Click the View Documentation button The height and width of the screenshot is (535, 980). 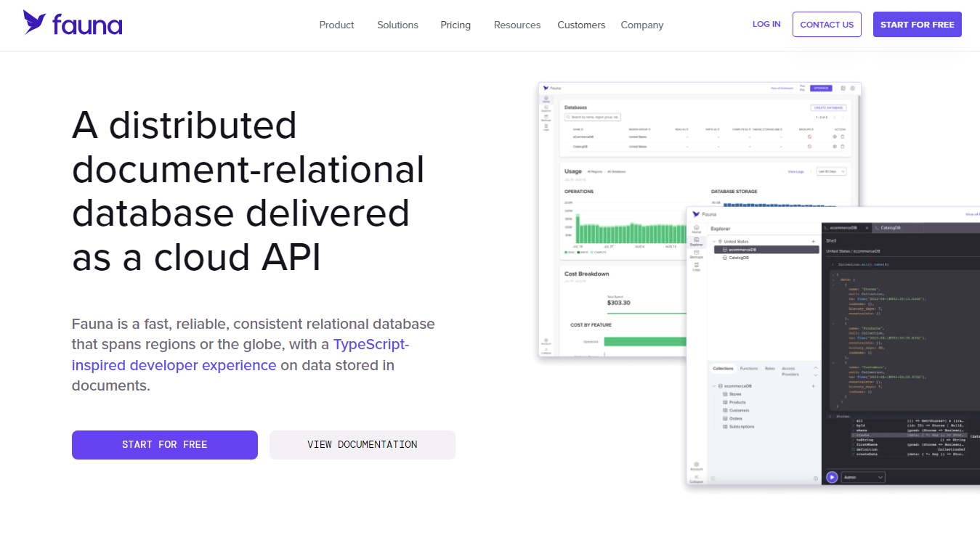point(362,445)
